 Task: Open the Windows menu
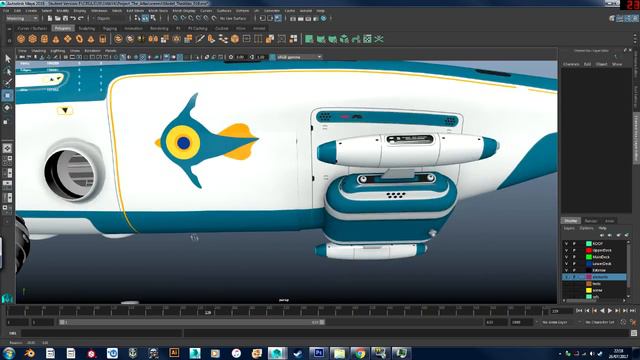coord(99,11)
